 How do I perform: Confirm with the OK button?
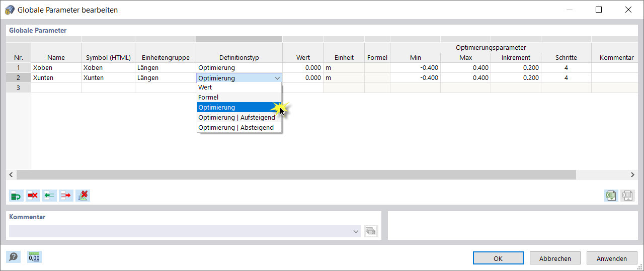pyautogui.click(x=498, y=258)
